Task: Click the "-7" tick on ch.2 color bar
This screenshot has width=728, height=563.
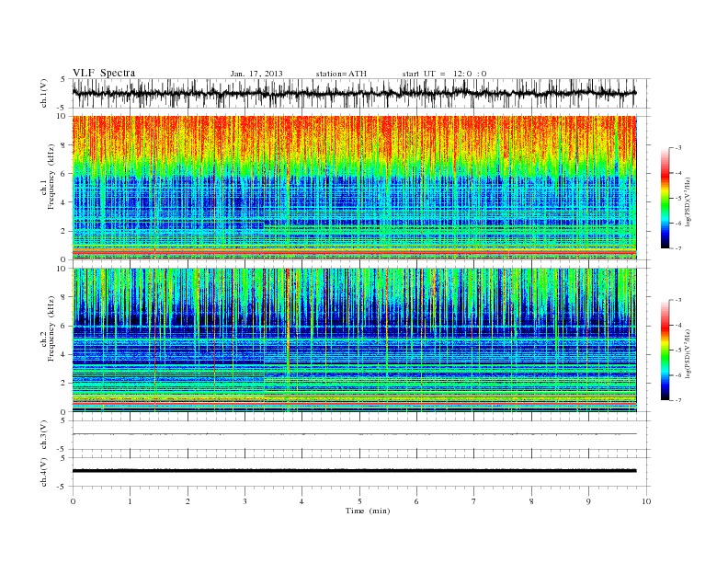Action: [x=677, y=400]
